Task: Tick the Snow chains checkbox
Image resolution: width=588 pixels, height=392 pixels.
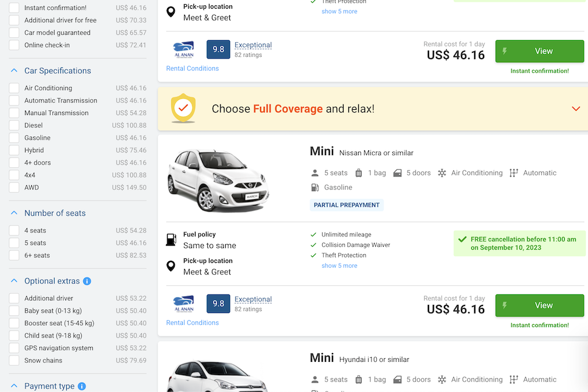Action: (x=14, y=360)
